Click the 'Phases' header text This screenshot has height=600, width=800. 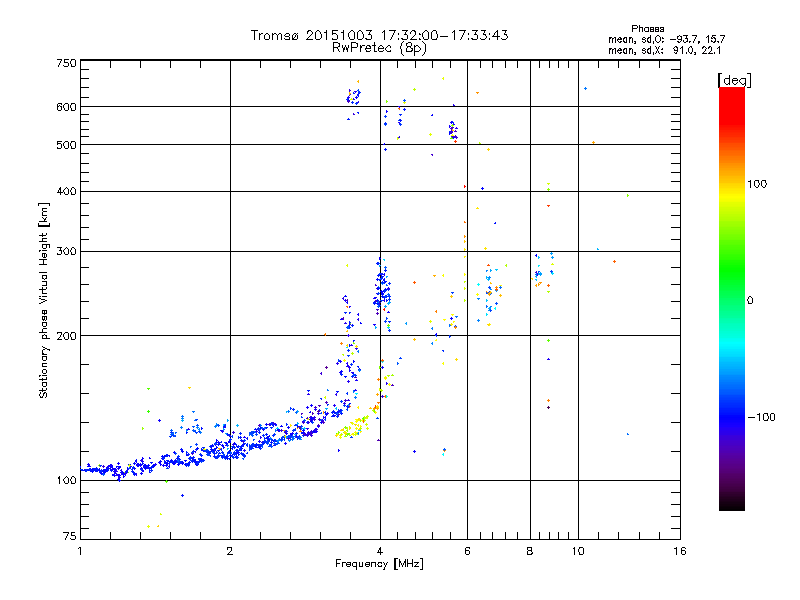pos(647,29)
